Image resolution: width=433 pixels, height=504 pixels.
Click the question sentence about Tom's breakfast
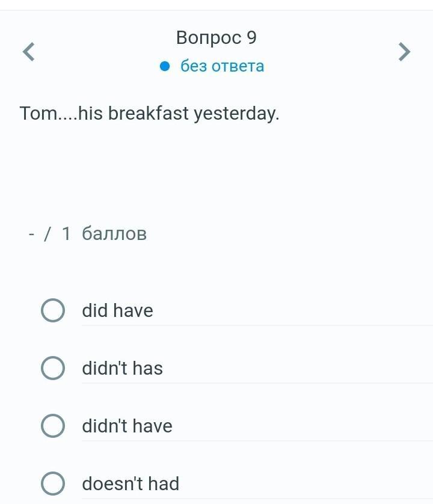[150, 114]
